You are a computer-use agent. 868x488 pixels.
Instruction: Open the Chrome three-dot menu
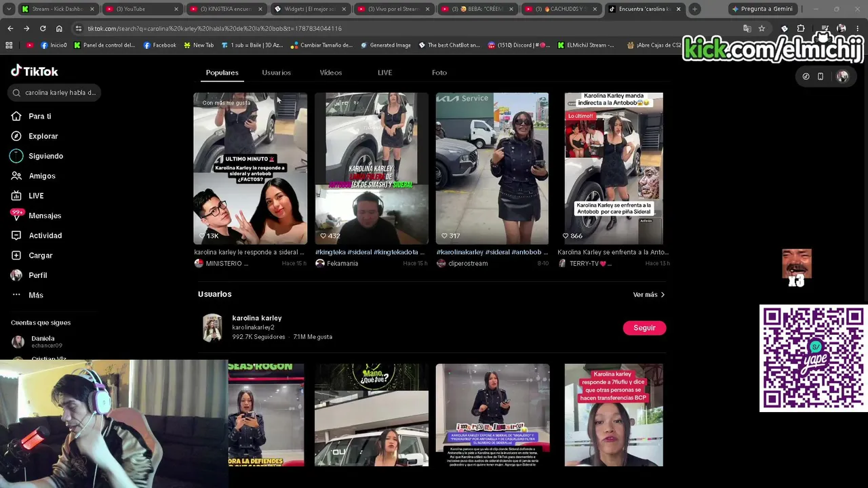[x=858, y=28]
